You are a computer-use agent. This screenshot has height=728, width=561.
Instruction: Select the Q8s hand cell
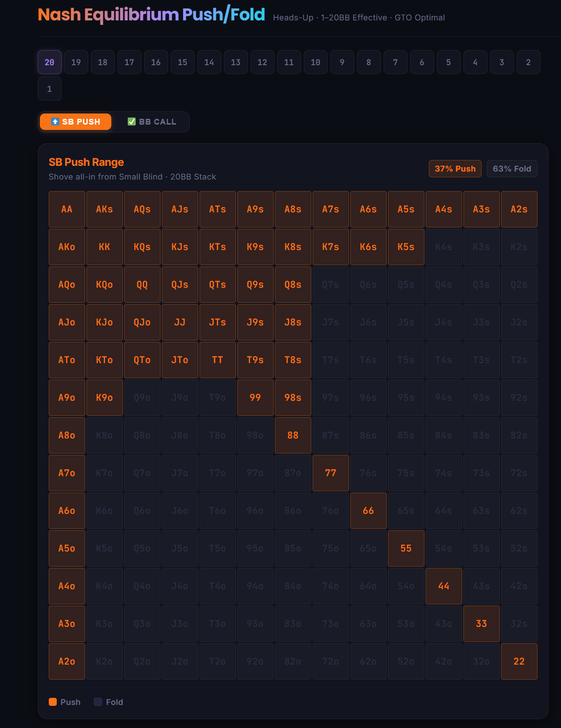[x=293, y=285]
